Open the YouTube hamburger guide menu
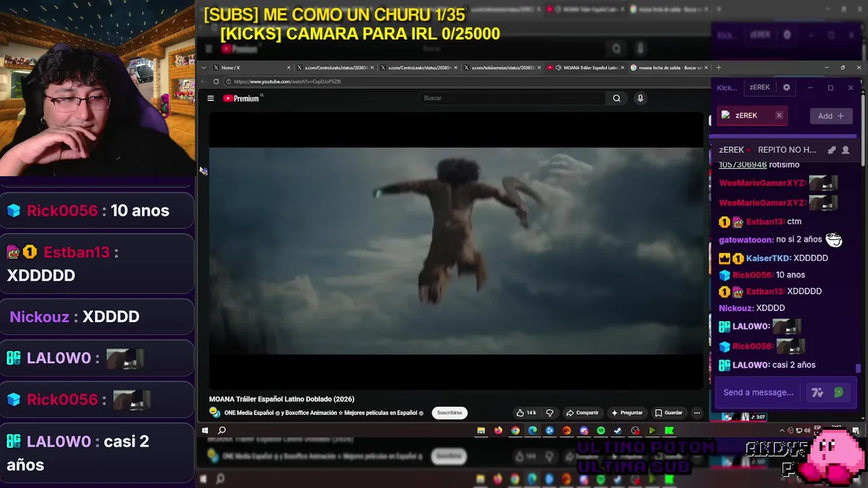The width and height of the screenshot is (868, 488). point(210,98)
